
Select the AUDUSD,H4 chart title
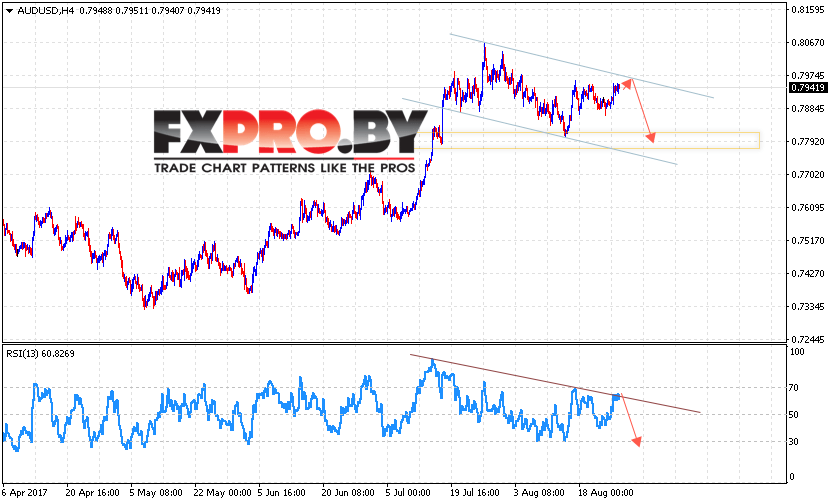click(x=45, y=11)
